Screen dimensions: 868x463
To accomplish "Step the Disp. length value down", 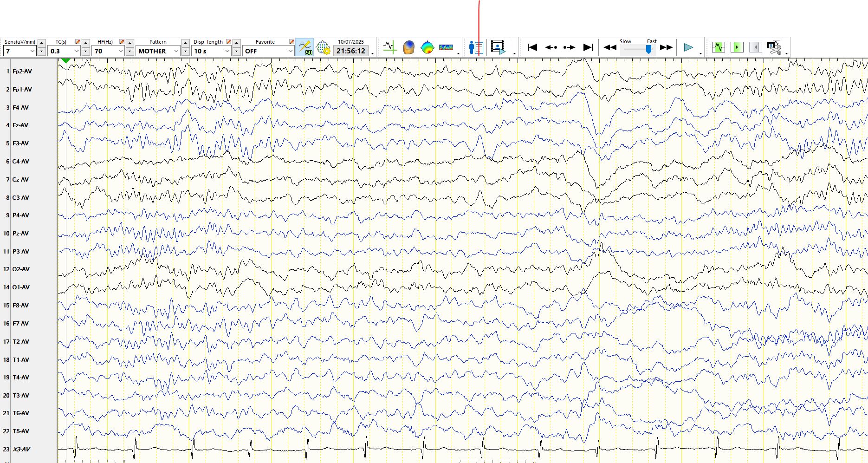I will tap(236, 51).
